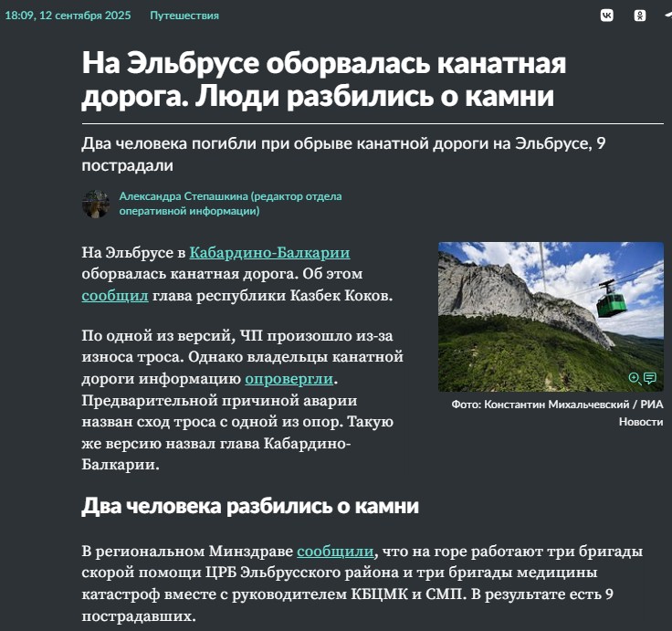
Task: Open the green cable car photo
Action: pos(551,317)
